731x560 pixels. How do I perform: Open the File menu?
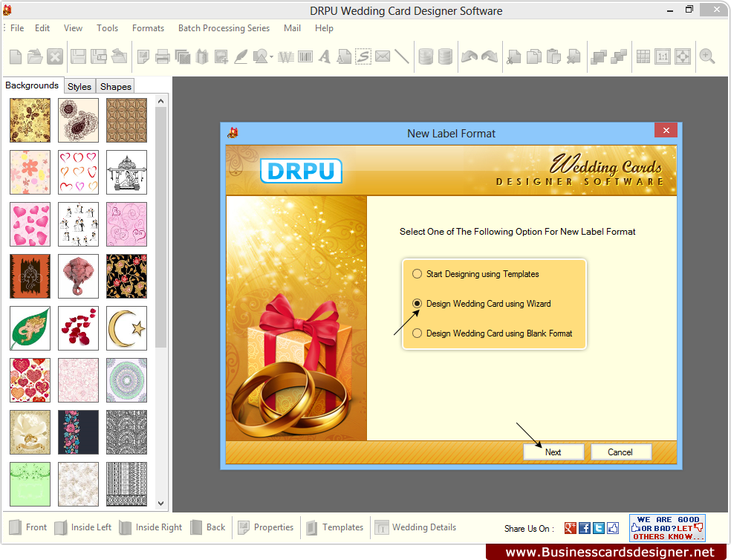pos(17,28)
